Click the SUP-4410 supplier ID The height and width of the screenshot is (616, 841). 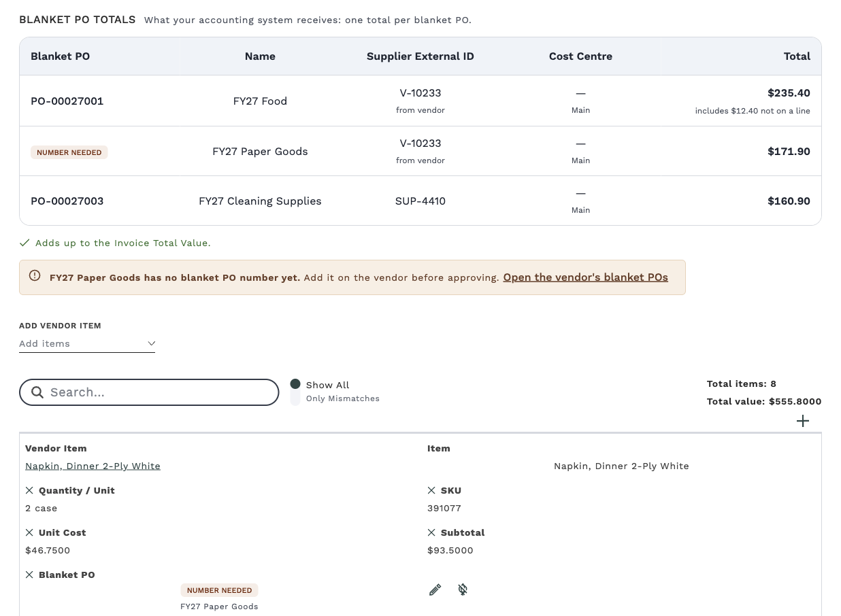click(x=420, y=201)
